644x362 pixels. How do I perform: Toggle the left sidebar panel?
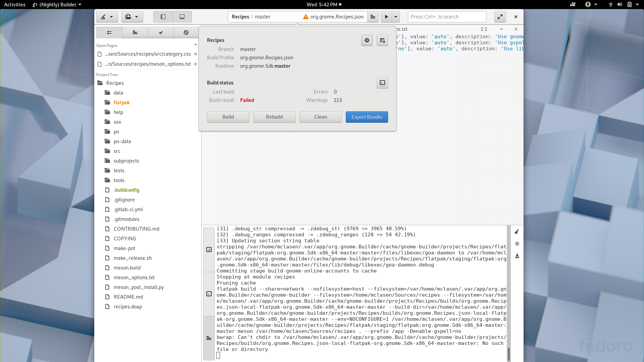163,17
